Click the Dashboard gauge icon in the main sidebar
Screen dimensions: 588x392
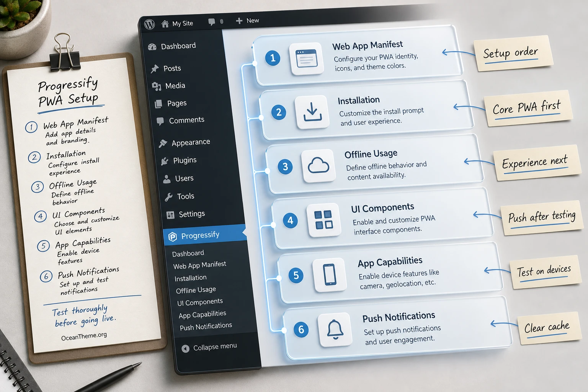[152, 47]
